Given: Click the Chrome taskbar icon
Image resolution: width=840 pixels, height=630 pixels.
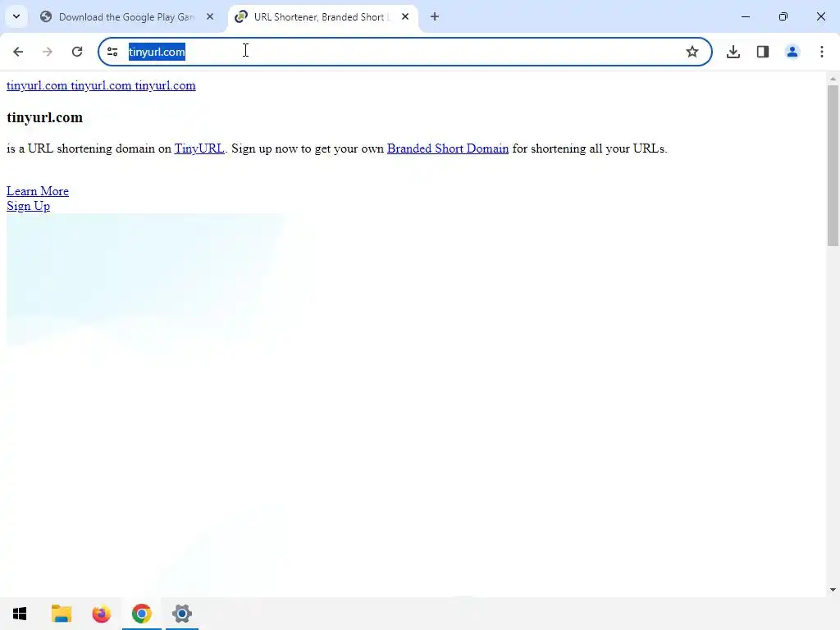Looking at the screenshot, I should click(141, 614).
